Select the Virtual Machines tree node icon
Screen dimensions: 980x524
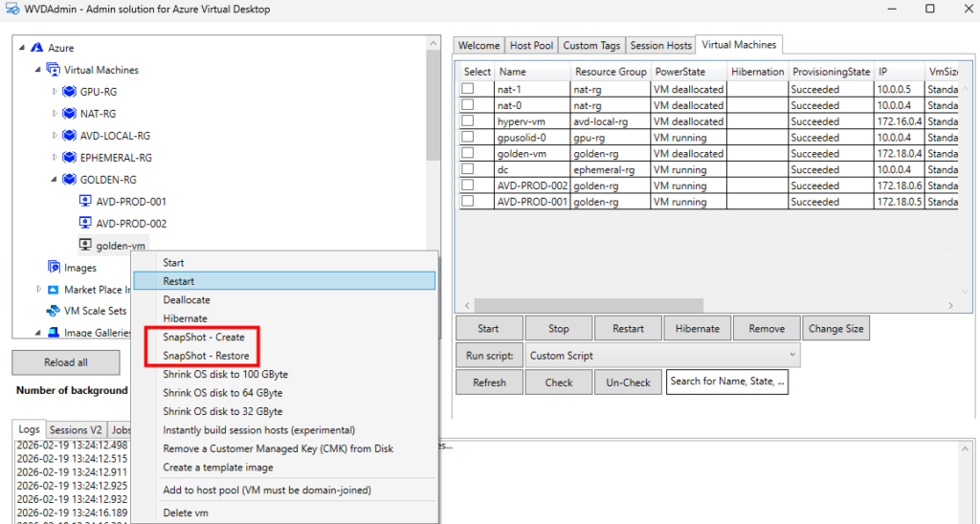tap(54, 70)
